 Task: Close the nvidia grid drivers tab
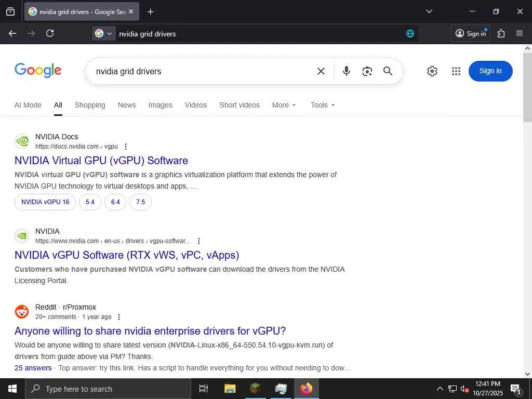[x=131, y=11]
